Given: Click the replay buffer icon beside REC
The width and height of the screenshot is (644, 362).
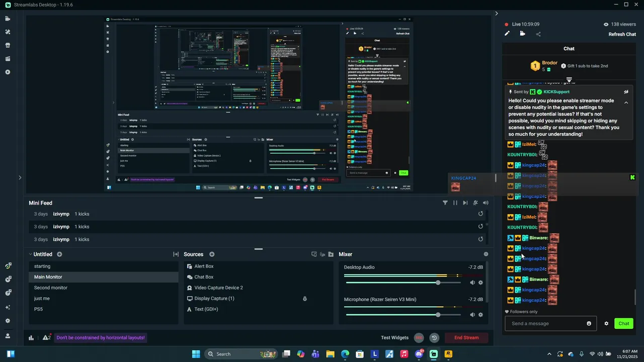Looking at the screenshot, I should (x=434, y=338).
